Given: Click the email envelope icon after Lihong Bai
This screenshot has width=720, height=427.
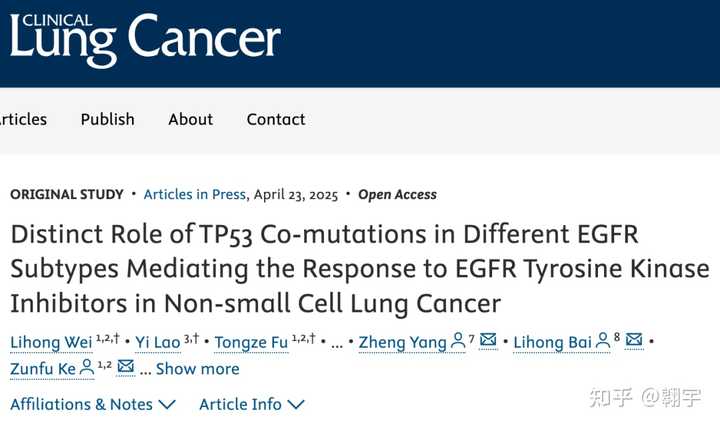Looking at the screenshot, I should click(x=634, y=341).
